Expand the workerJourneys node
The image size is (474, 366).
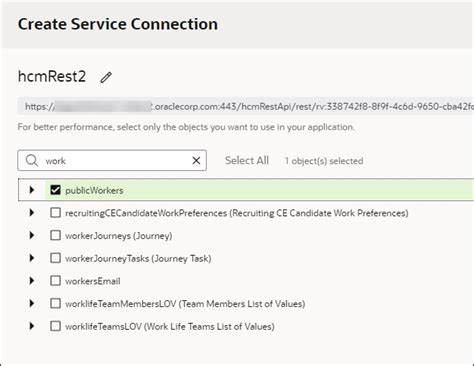[32, 235]
